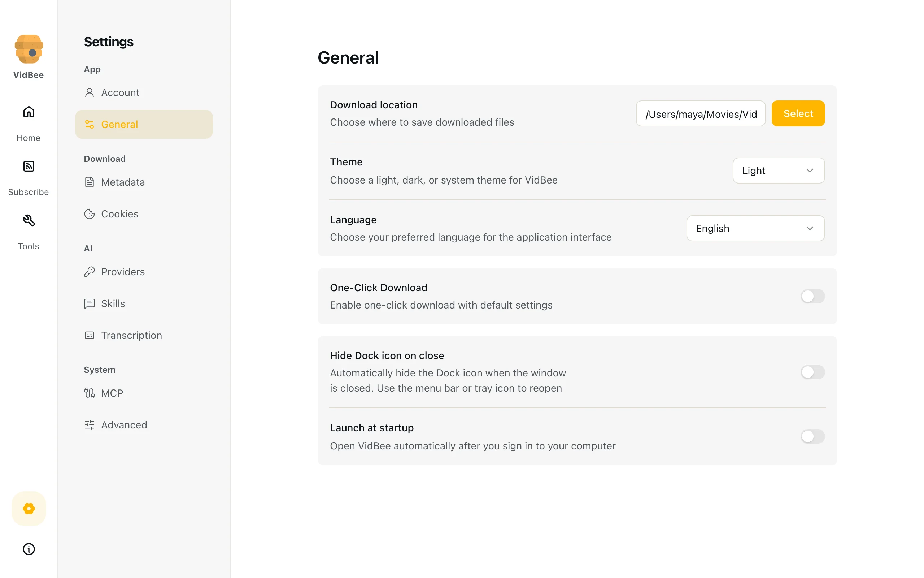Open the Tools wrench icon
Image resolution: width=924 pixels, height=578 pixels.
click(x=29, y=221)
